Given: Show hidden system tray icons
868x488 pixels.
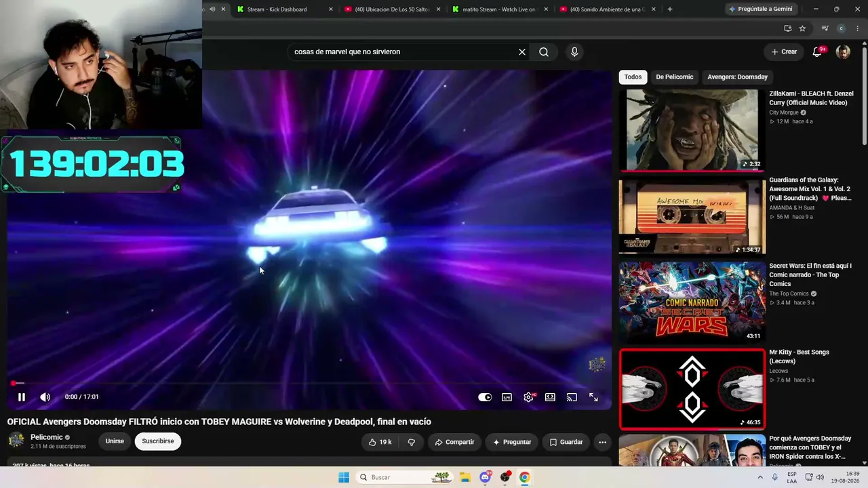Looking at the screenshot, I should [x=760, y=477].
